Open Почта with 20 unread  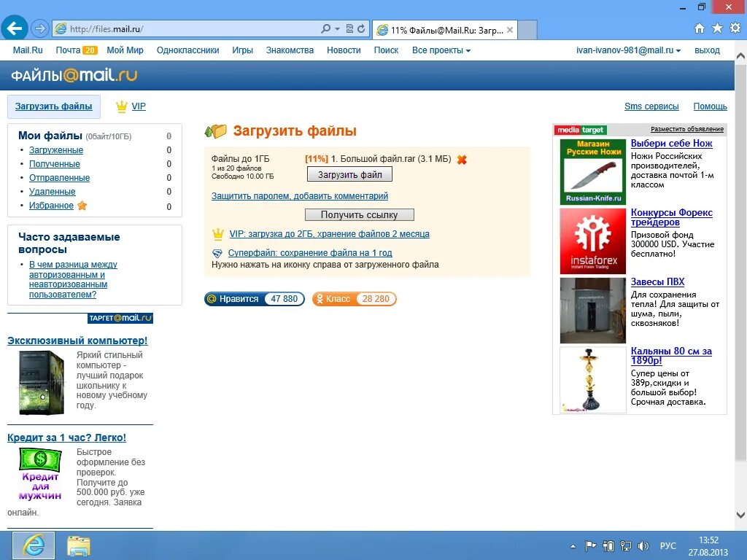pos(76,50)
